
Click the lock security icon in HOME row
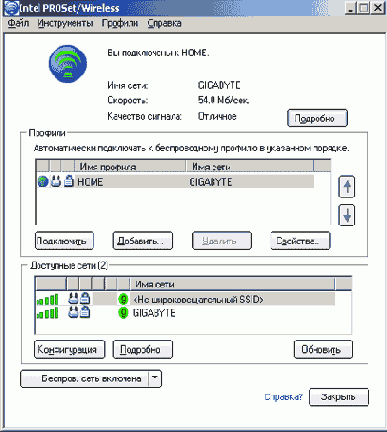pos(68,182)
